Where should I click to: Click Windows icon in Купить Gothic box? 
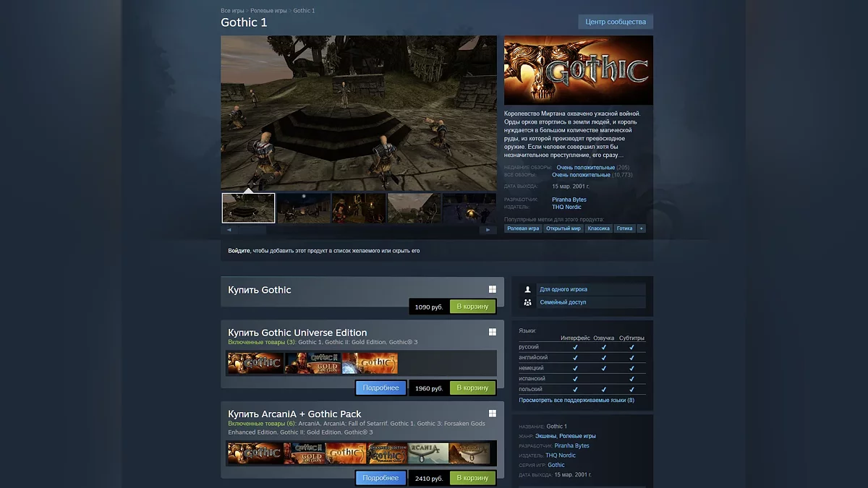point(493,289)
